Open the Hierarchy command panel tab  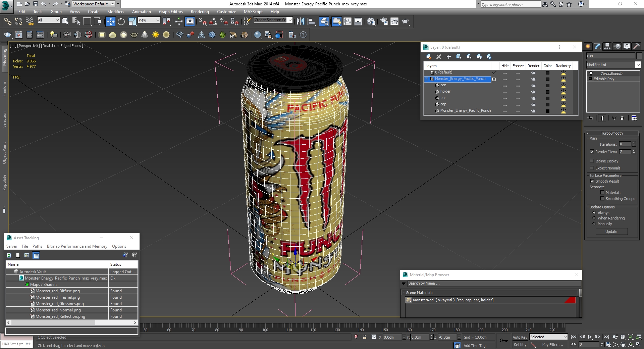(x=607, y=47)
